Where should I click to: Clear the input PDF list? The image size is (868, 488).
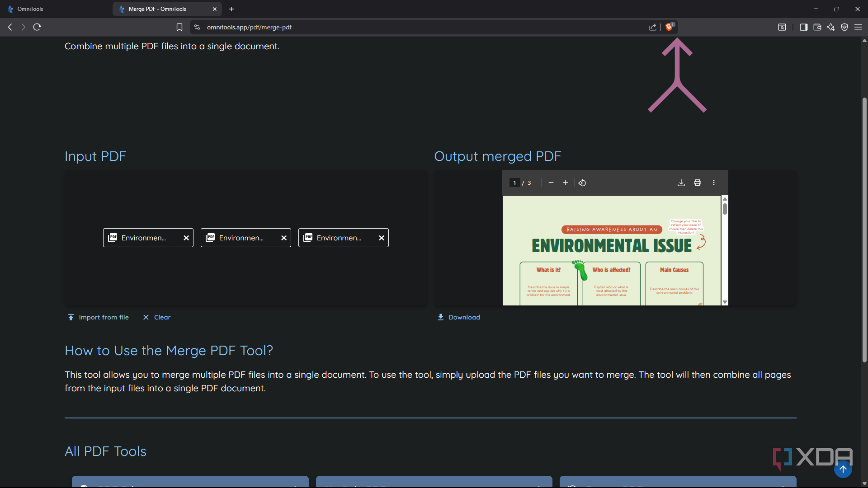[156, 317]
